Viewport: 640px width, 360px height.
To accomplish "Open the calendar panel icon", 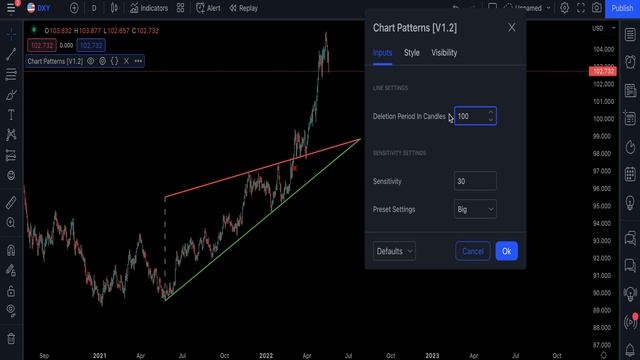I will (630, 174).
